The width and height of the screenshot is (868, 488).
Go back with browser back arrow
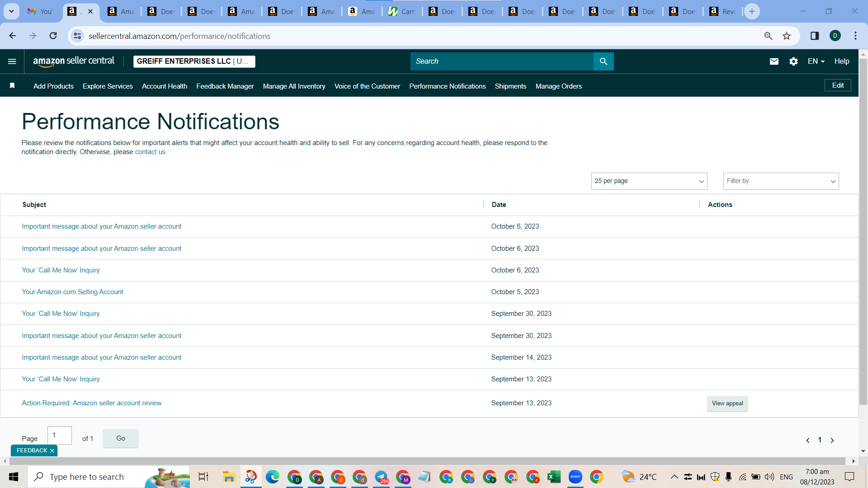click(x=13, y=36)
